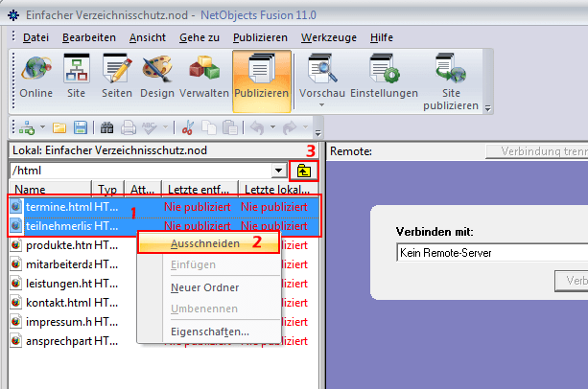Click the save disk icon
Viewport: 588px width, 389px height.
point(81,128)
